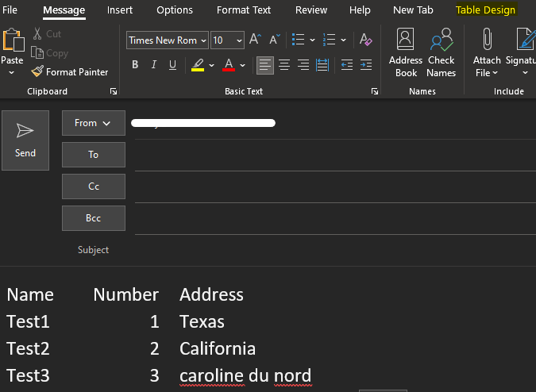The height and width of the screenshot is (392, 536).
Task: Click the 'Test1' table cell
Action: (x=28, y=321)
